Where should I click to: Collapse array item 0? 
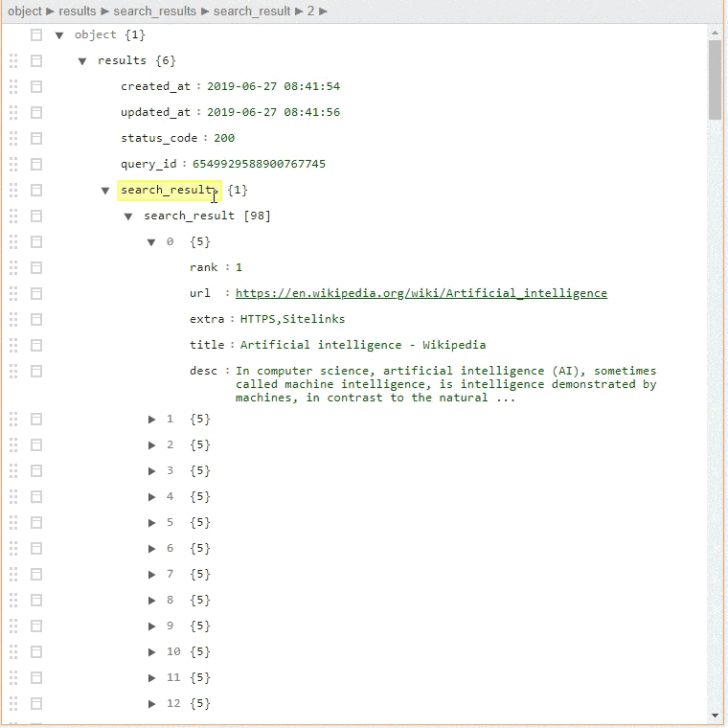151,242
